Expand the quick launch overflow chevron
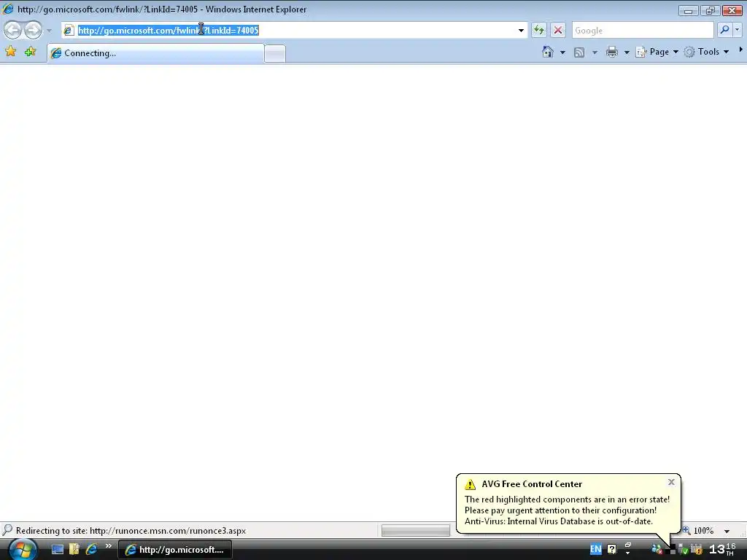Screen dimensions: 747x560 coord(109,545)
